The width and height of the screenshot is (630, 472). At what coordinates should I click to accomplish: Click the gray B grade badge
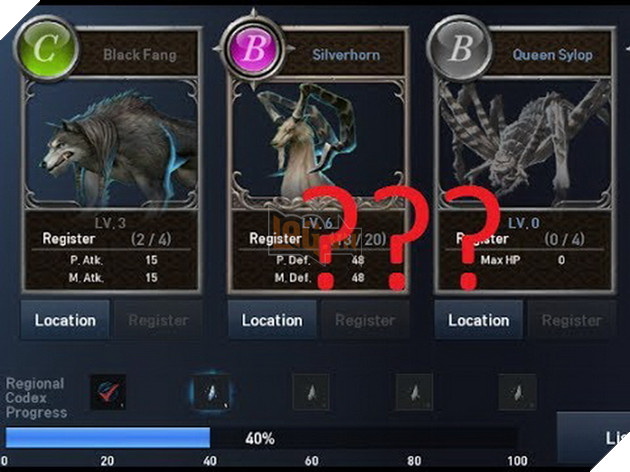[x=460, y=49]
